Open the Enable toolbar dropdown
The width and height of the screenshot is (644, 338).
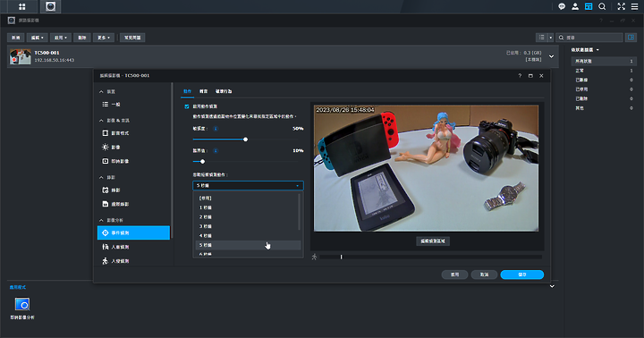coord(61,38)
